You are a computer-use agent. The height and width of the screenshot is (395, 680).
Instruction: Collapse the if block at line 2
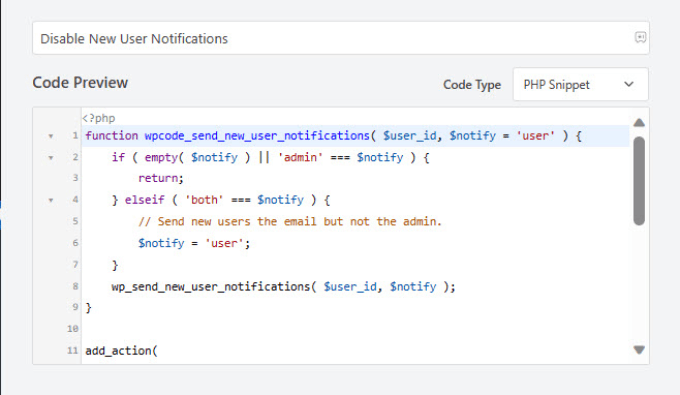tap(51, 158)
